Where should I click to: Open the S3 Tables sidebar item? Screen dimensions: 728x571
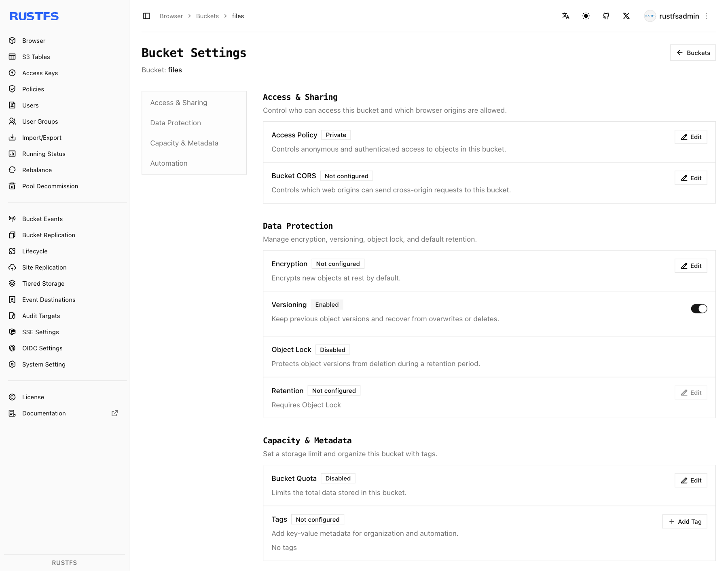(x=65, y=57)
